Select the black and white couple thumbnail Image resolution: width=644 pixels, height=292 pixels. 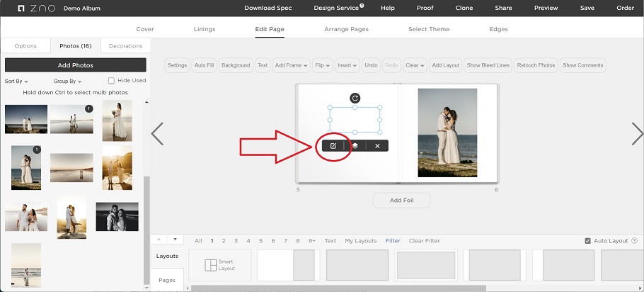coord(117,217)
